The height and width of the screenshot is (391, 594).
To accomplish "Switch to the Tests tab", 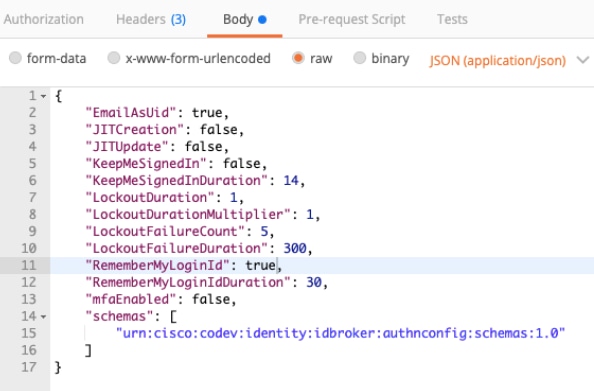I will point(452,19).
